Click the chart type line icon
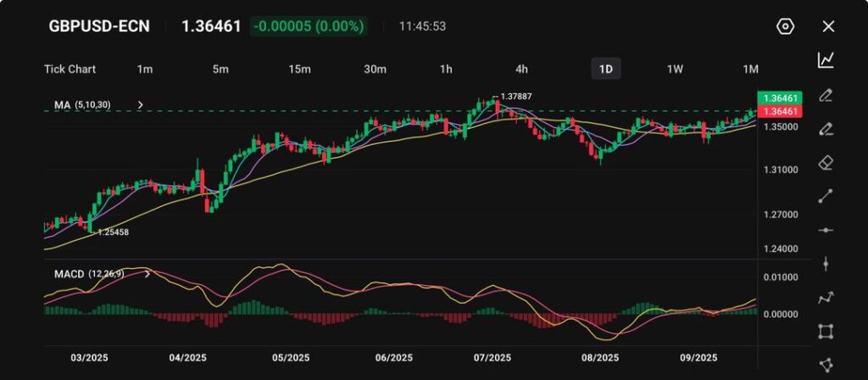The image size is (868, 380). coord(826,60)
